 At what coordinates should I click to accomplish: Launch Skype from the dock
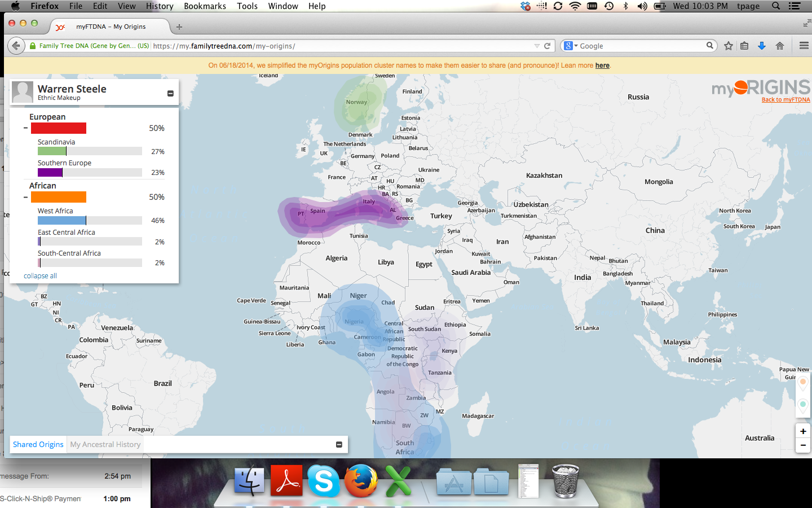[x=324, y=481]
